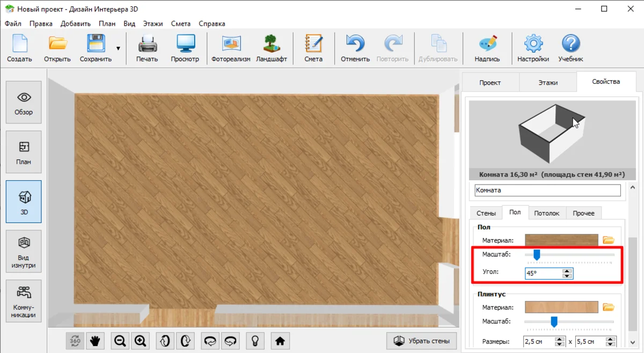Reset the view with the home icon
Screen dimensions: 644x353
point(280,341)
